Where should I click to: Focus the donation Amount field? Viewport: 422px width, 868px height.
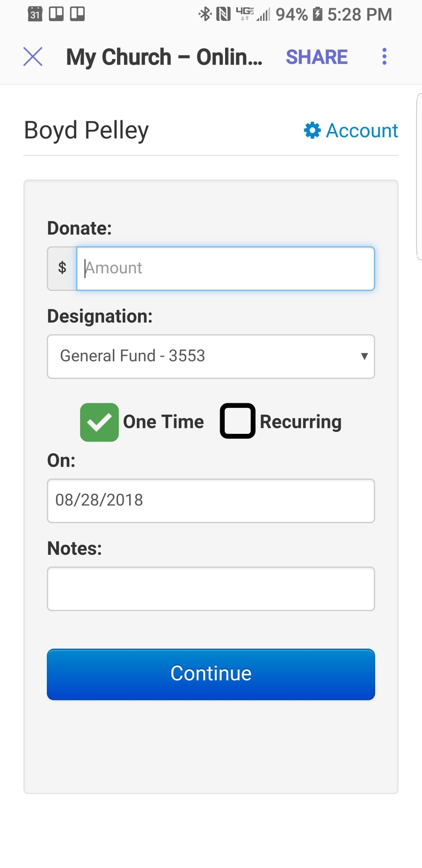click(x=225, y=268)
